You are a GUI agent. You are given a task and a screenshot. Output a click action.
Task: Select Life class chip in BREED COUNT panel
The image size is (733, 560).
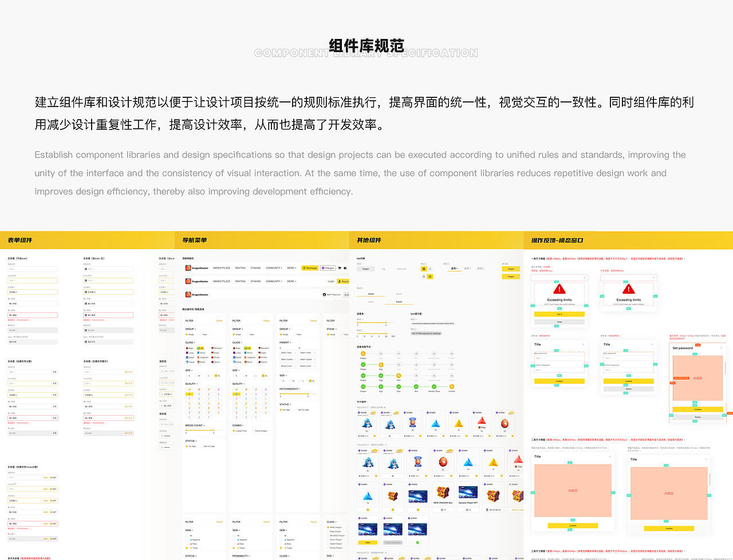pos(200,348)
